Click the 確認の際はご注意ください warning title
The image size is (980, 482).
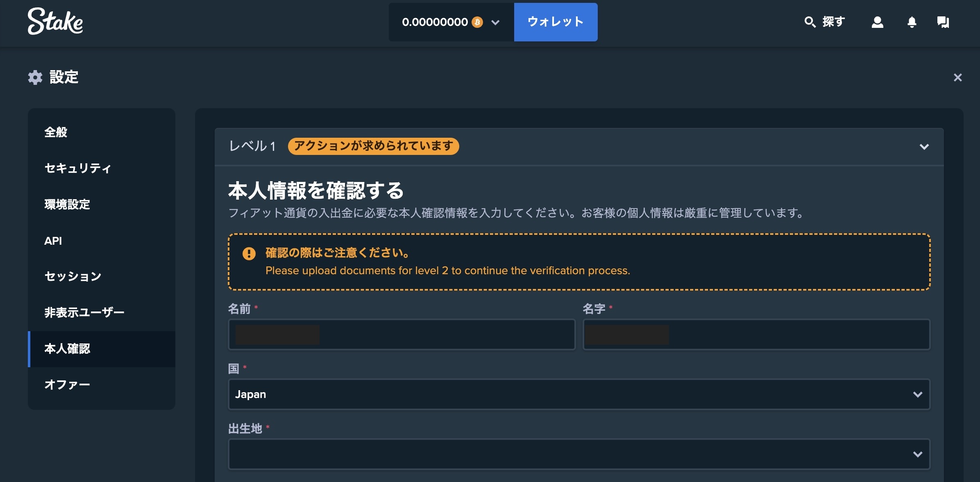[338, 253]
